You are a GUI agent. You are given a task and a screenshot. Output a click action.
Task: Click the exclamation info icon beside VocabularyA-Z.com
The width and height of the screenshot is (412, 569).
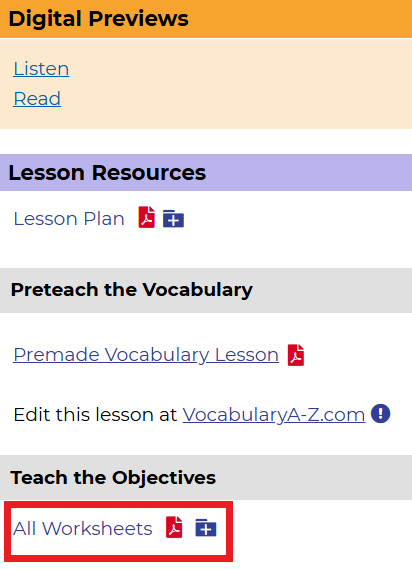coord(380,413)
